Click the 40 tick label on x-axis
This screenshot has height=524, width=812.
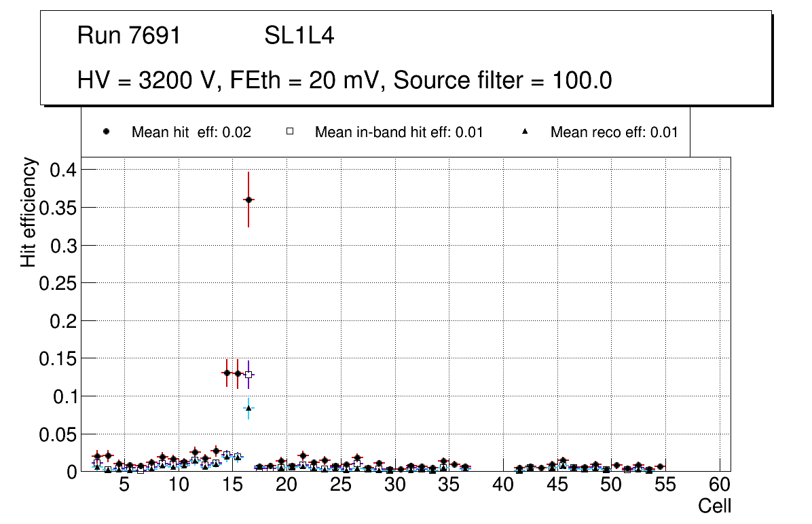tap(503, 485)
